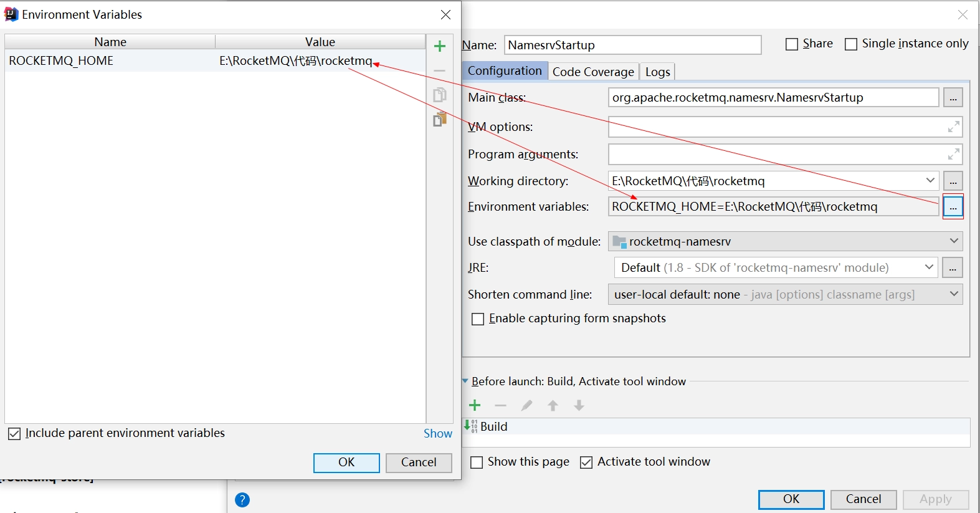This screenshot has height=513, width=980.
Task: Enable the Share checkbox
Action: pyautogui.click(x=792, y=44)
